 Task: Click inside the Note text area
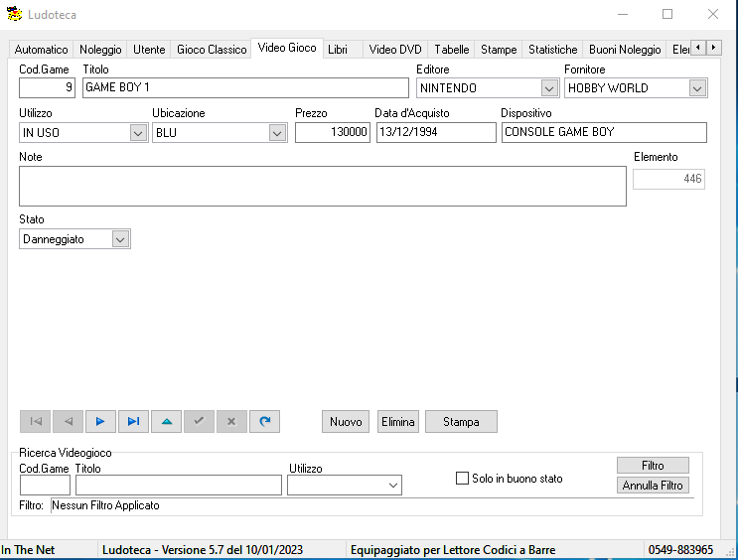pyautogui.click(x=323, y=186)
